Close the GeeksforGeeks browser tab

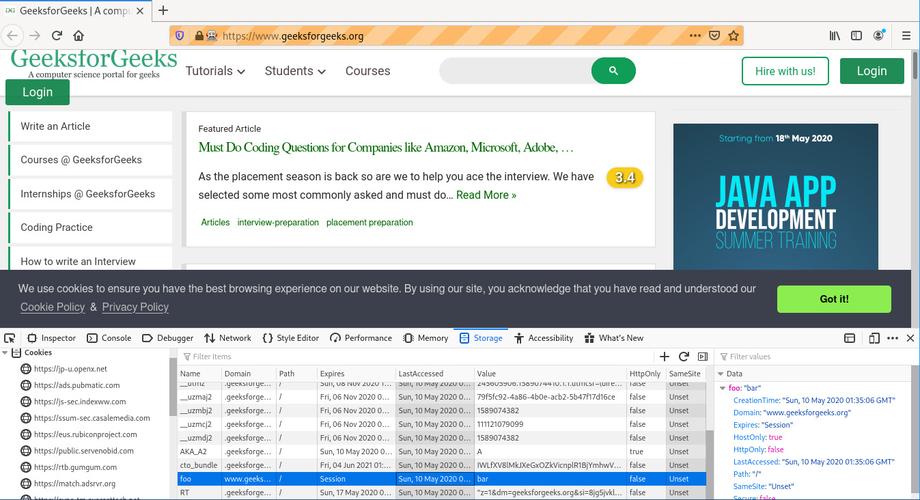click(140, 11)
